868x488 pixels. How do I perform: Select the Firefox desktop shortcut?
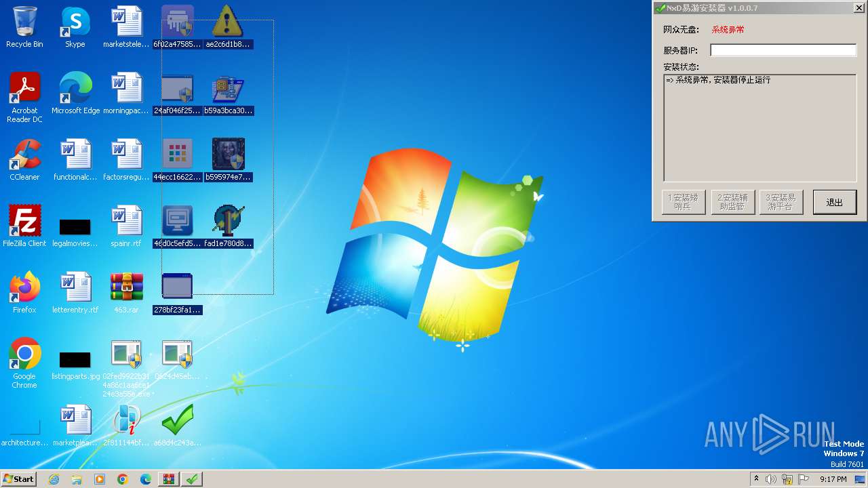coord(24,293)
